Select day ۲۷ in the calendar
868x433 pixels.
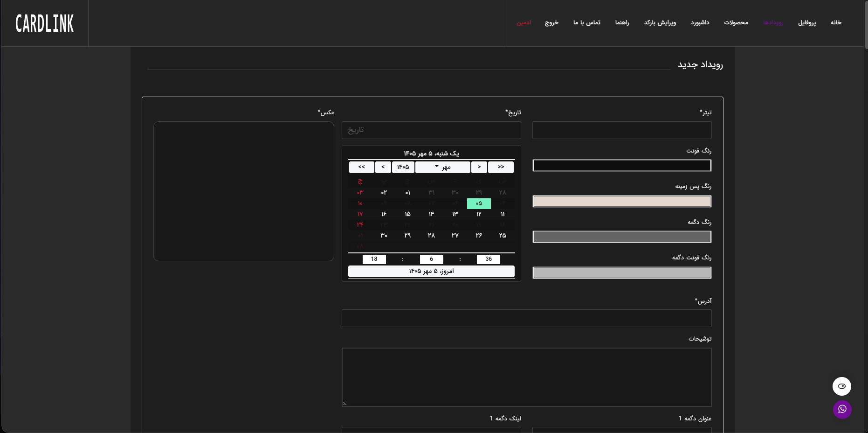point(455,236)
